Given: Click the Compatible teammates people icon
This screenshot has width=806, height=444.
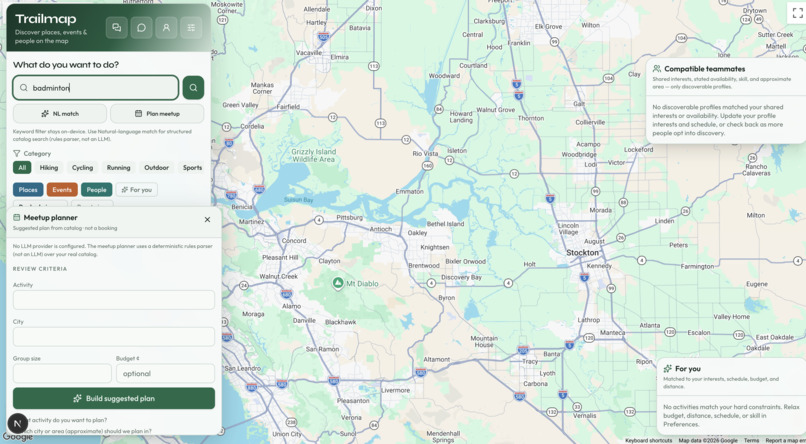Looking at the screenshot, I should [x=656, y=68].
